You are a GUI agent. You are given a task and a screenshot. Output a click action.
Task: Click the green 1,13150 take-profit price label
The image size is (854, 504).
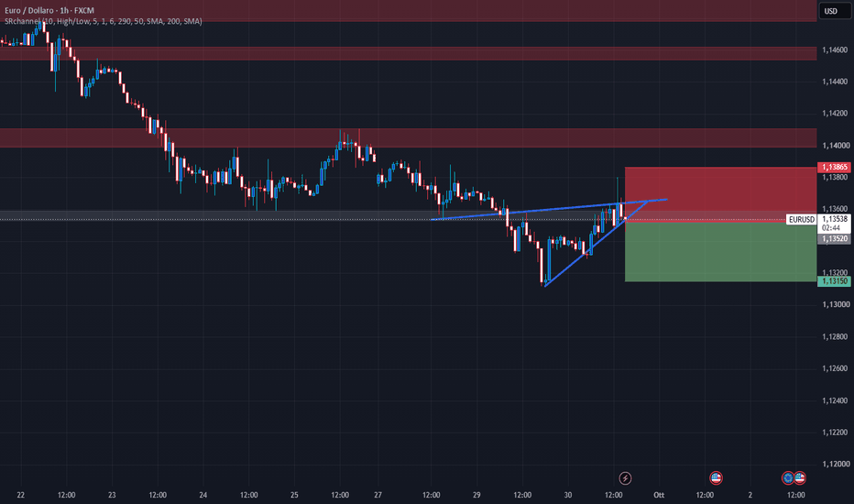835,281
